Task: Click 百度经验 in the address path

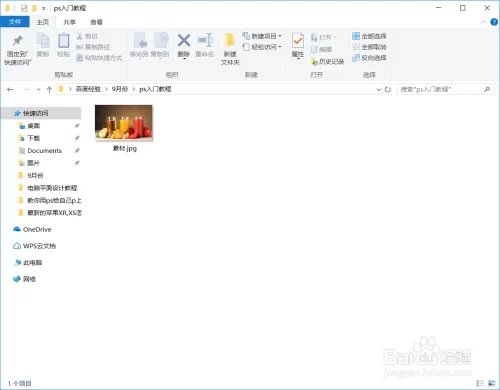Action: (88, 89)
